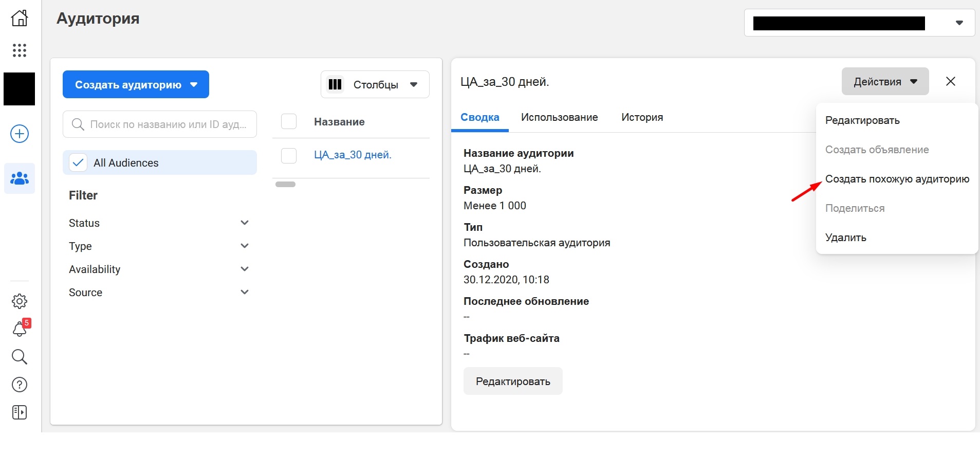Open the Создать аудиторию dropdown button
The height and width of the screenshot is (455, 980).
click(136, 84)
